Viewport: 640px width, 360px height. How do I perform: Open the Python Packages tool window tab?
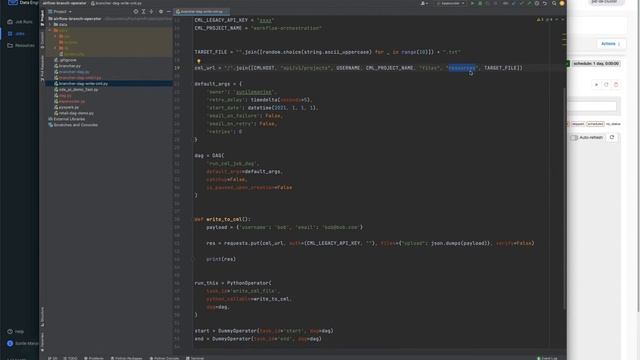[127, 358]
